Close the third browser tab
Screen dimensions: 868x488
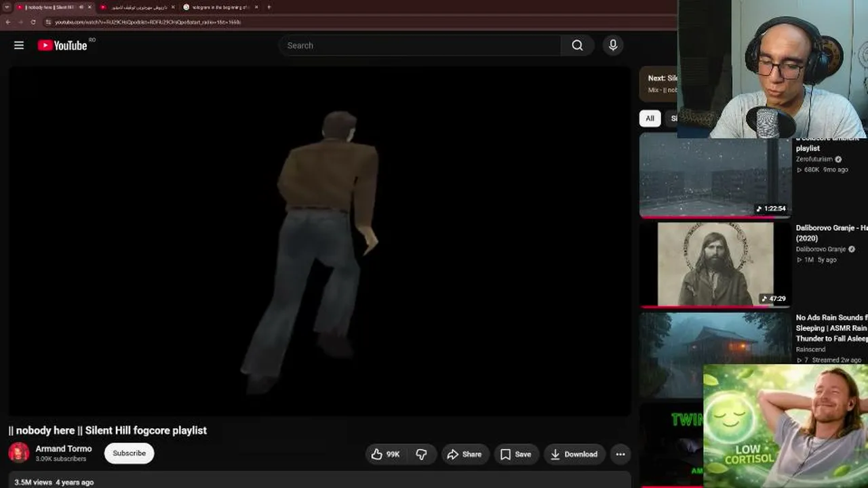[256, 7]
